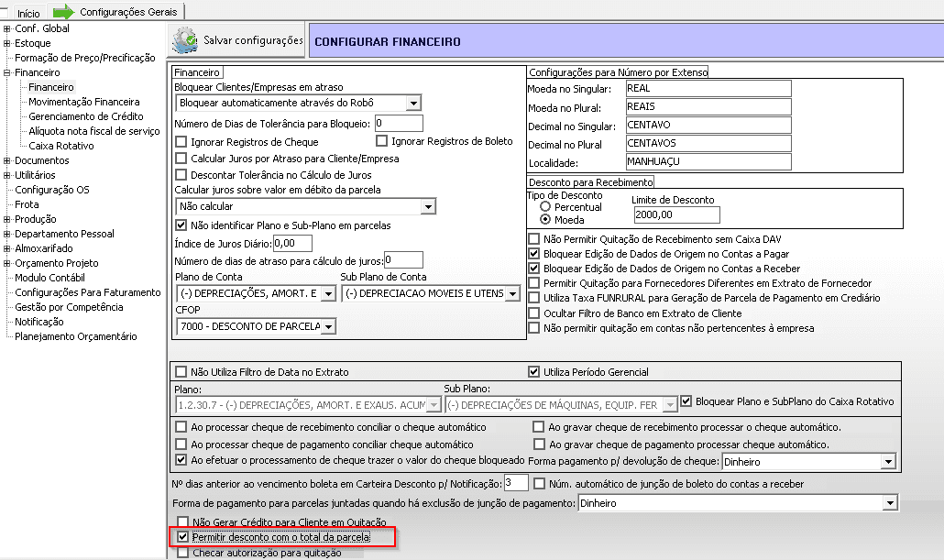Uncheck Permitir desconto com o total da parcela
944x560 pixels.
pos(183,536)
